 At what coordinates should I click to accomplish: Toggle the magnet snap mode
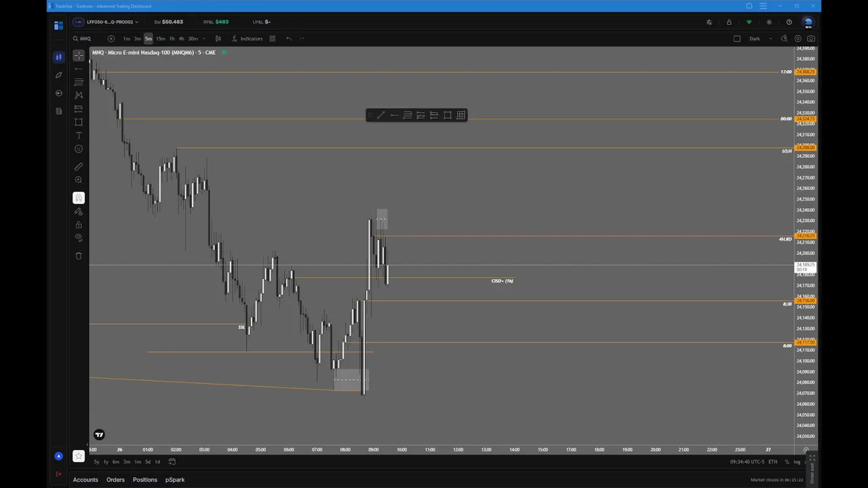79,198
